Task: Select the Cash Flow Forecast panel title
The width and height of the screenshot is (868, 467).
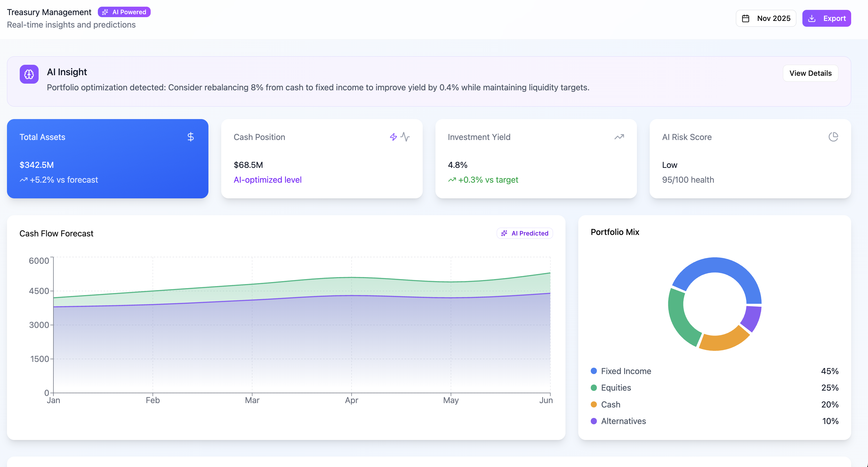Action: tap(56, 233)
